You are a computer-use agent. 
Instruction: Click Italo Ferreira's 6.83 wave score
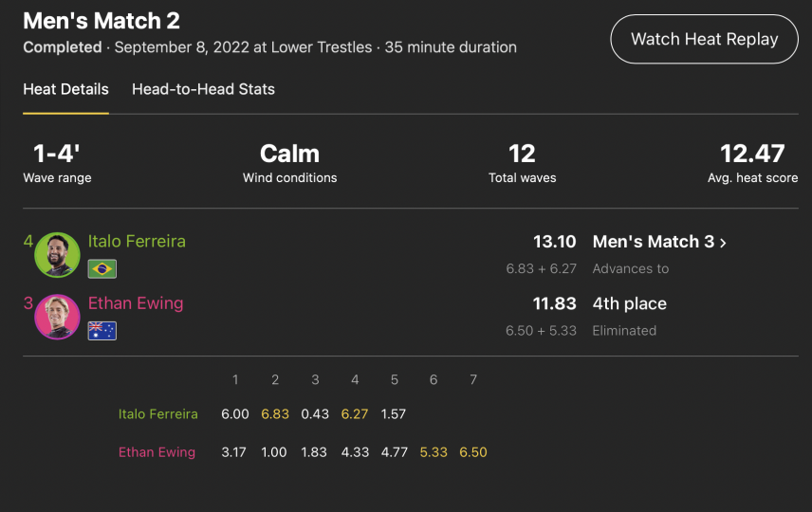tap(275, 414)
